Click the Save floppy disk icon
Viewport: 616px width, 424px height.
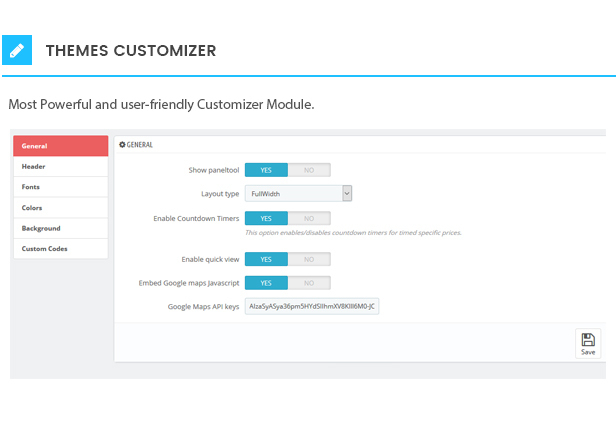point(588,340)
